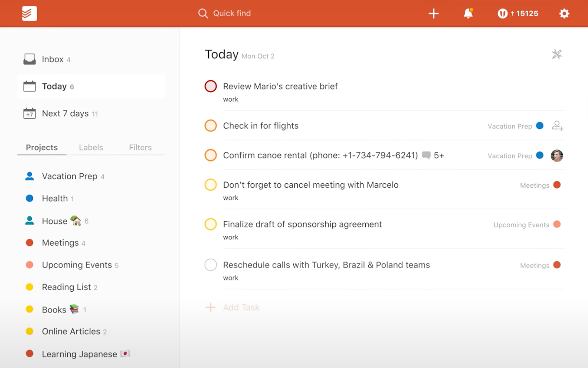Check off Reschedule calls with Turkey task

(x=211, y=265)
